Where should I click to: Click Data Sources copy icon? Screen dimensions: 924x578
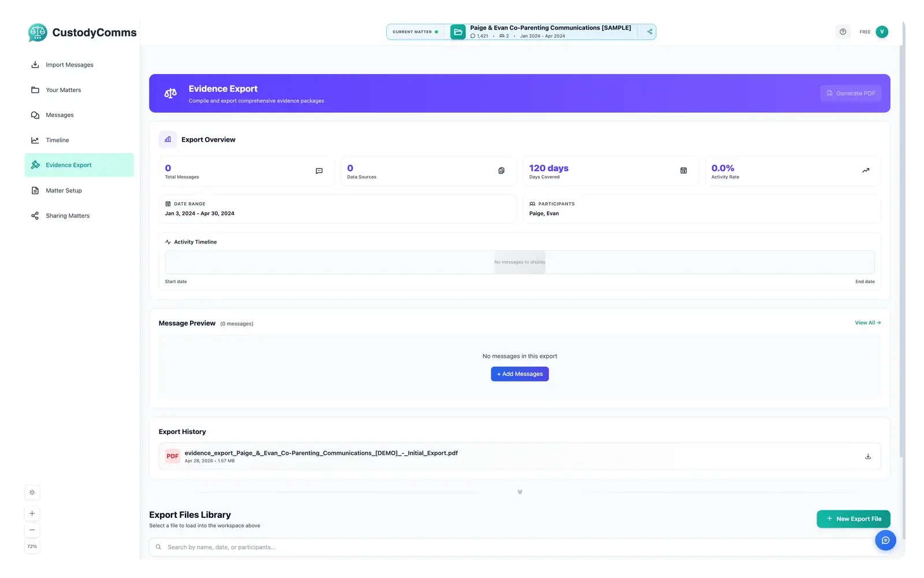coord(501,171)
